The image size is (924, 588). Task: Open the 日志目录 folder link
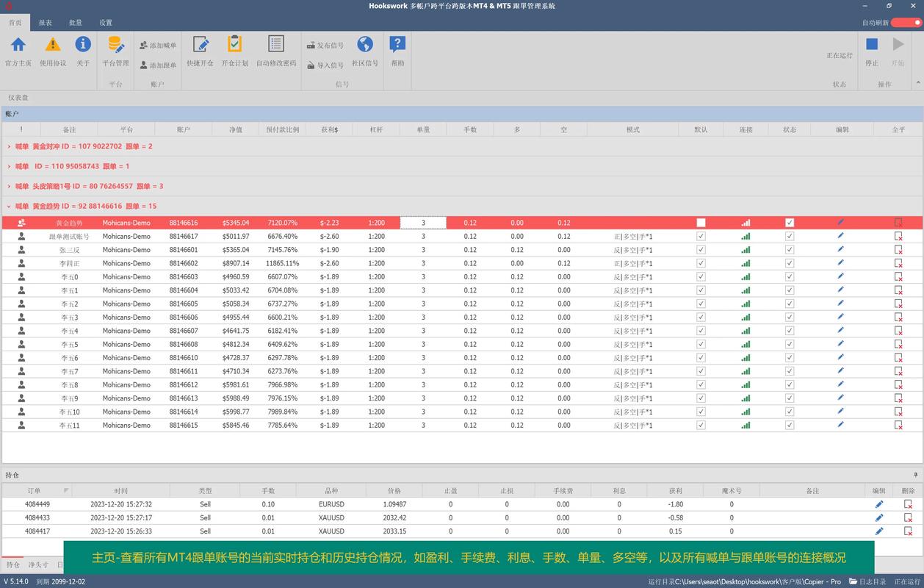(869, 581)
